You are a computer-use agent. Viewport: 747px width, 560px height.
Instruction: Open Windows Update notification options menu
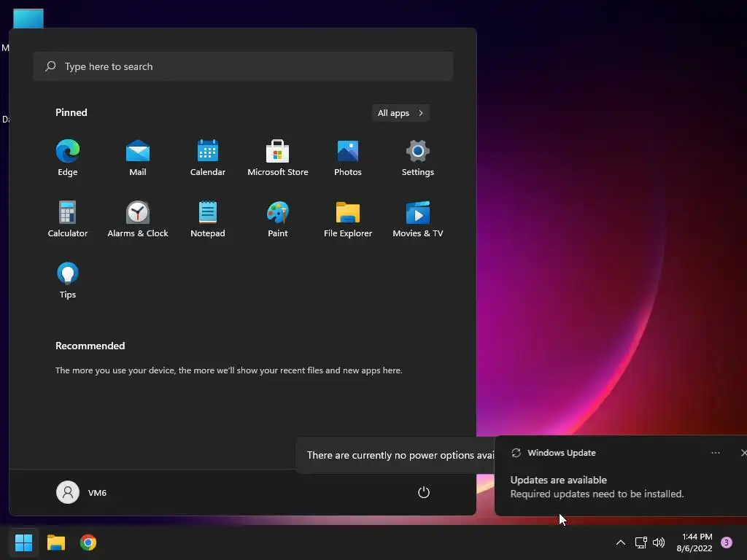pyautogui.click(x=715, y=453)
